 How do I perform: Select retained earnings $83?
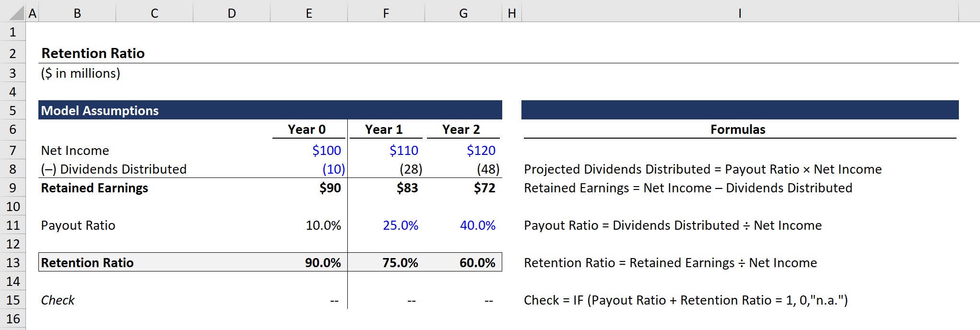click(407, 188)
